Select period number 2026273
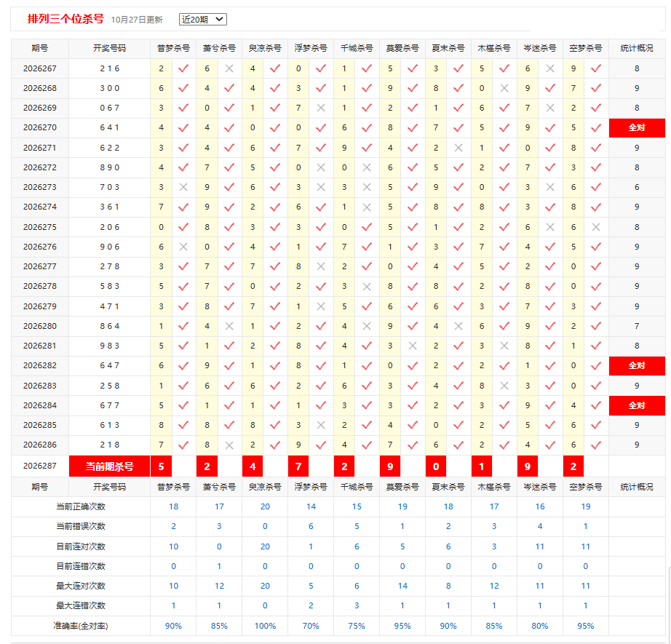Viewport: 671px width, 644px height. [40, 187]
